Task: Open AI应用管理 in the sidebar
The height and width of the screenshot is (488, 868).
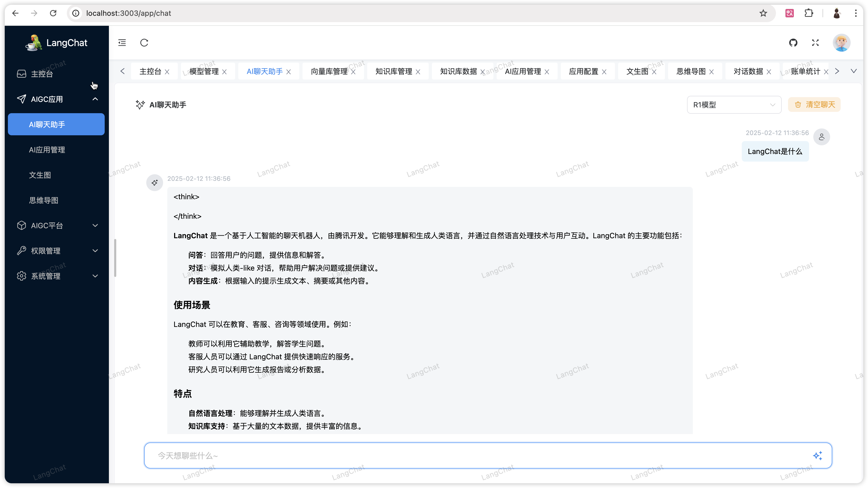Action: click(56, 150)
